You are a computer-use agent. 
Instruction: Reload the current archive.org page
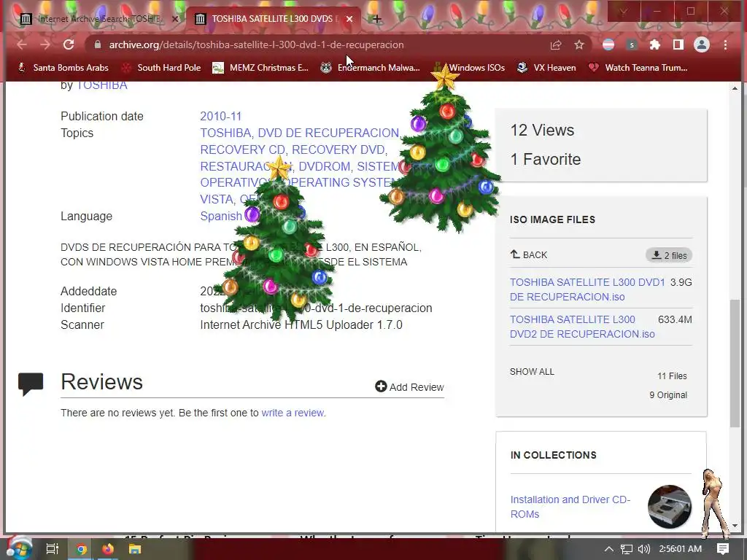(69, 44)
